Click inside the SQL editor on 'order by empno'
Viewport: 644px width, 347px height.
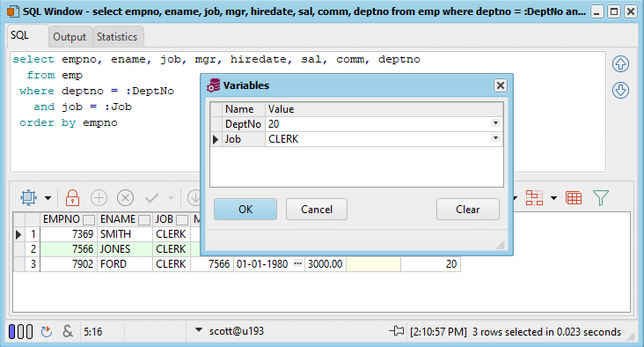coord(68,122)
